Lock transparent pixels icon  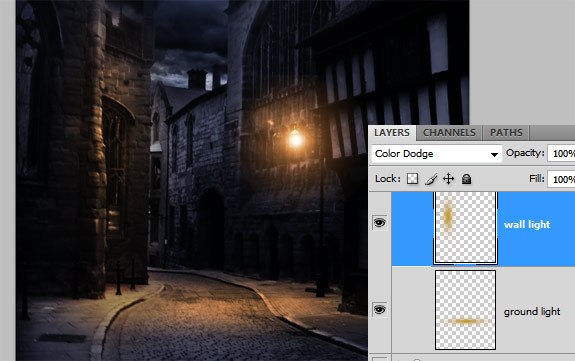[x=413, y=179]
